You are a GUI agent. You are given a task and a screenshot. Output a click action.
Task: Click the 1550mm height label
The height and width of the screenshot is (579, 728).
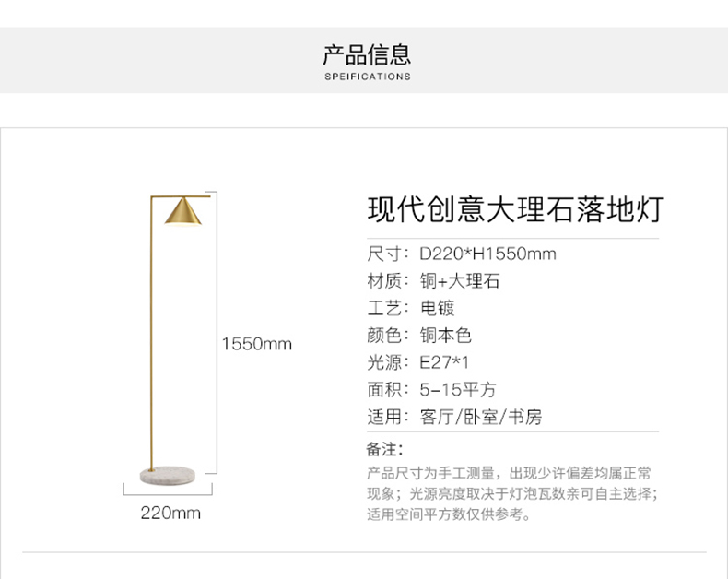pos(256,344)
